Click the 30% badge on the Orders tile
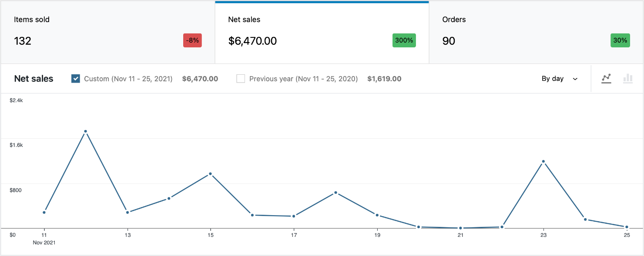This screenshot has height=256, width=644. [620, 40]
